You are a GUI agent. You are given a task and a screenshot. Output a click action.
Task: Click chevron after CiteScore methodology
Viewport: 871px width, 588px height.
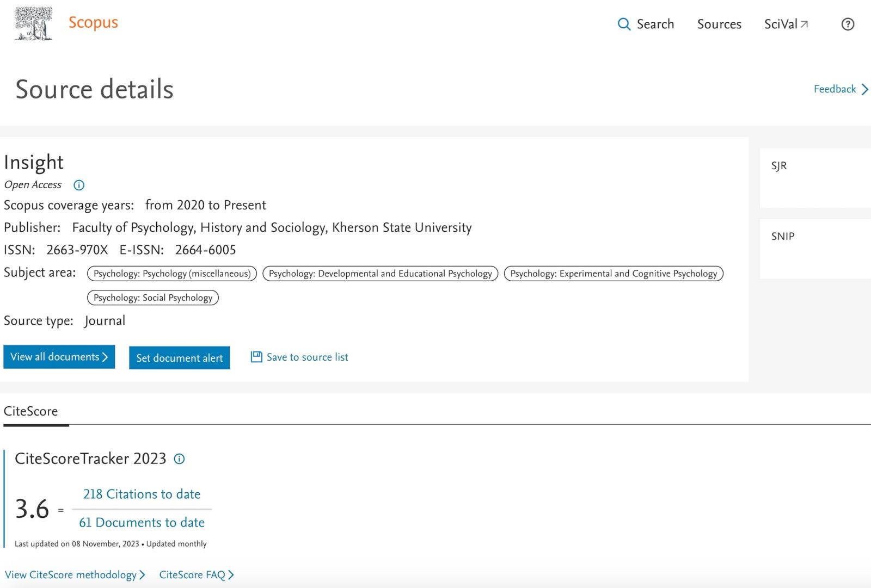pyautogui.click(x=142, y=575)
